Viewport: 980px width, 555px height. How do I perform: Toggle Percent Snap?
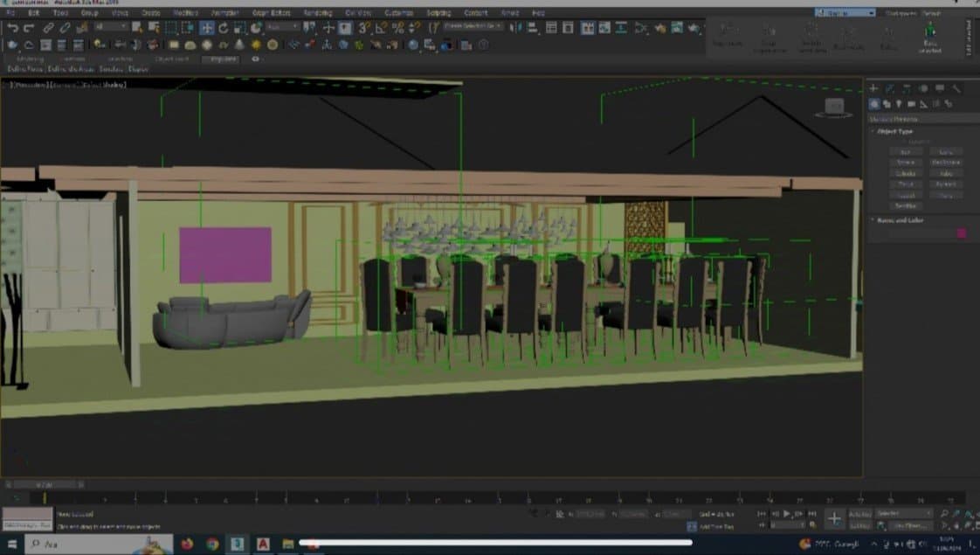[x=397, y=28]
